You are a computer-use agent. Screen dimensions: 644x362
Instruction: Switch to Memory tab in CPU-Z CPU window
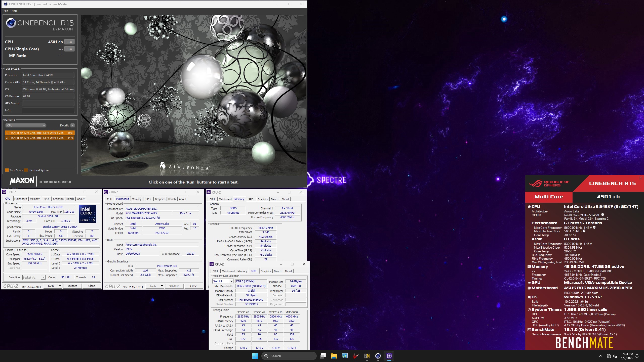pos(35,199)
